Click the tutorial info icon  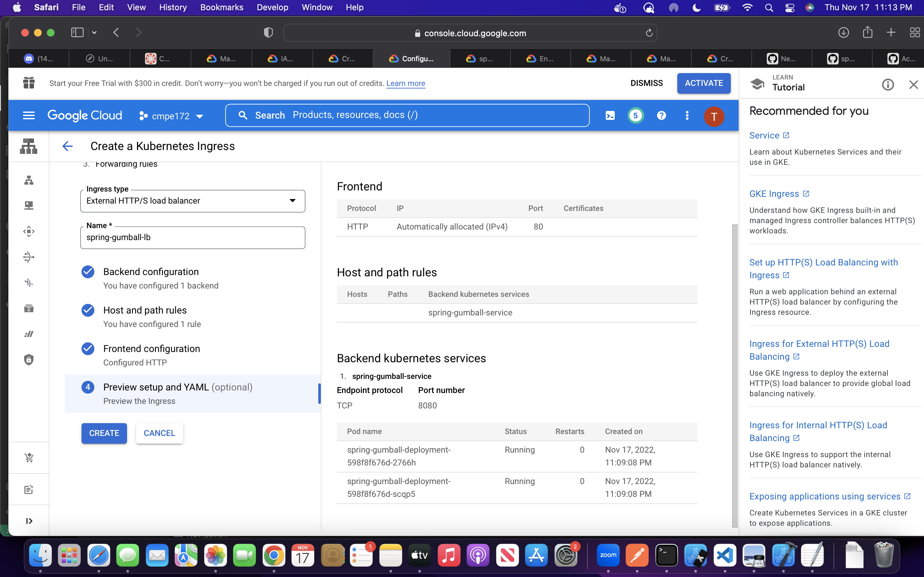[x=888, y=84]
